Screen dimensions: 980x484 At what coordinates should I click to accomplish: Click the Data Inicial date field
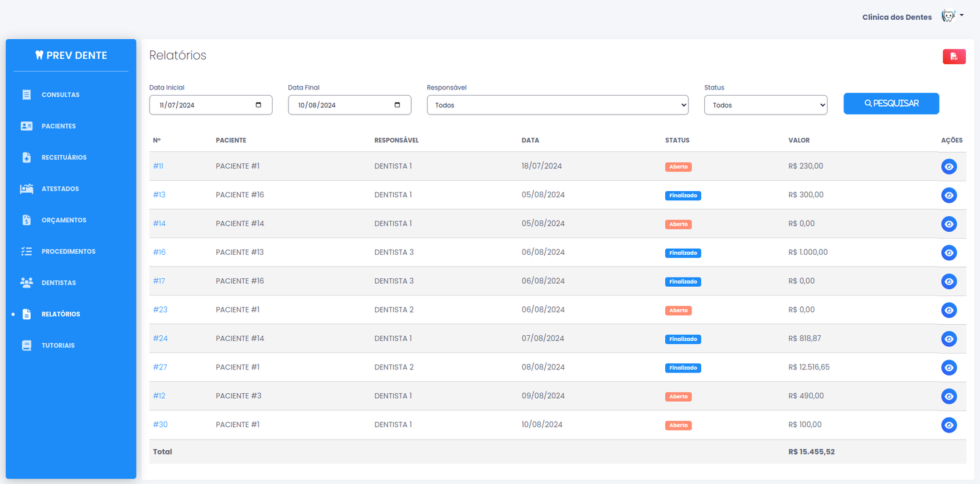click(x=202, y=105)
